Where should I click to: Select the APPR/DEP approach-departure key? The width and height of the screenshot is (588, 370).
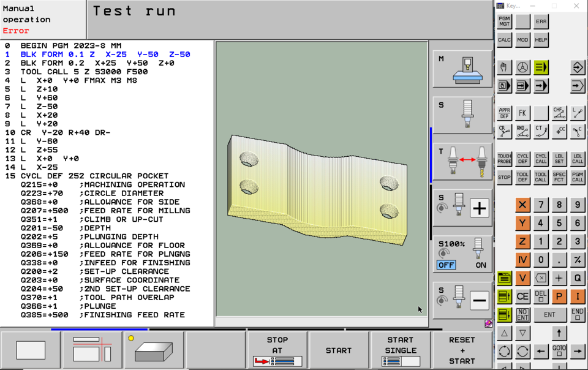(503, 113)
